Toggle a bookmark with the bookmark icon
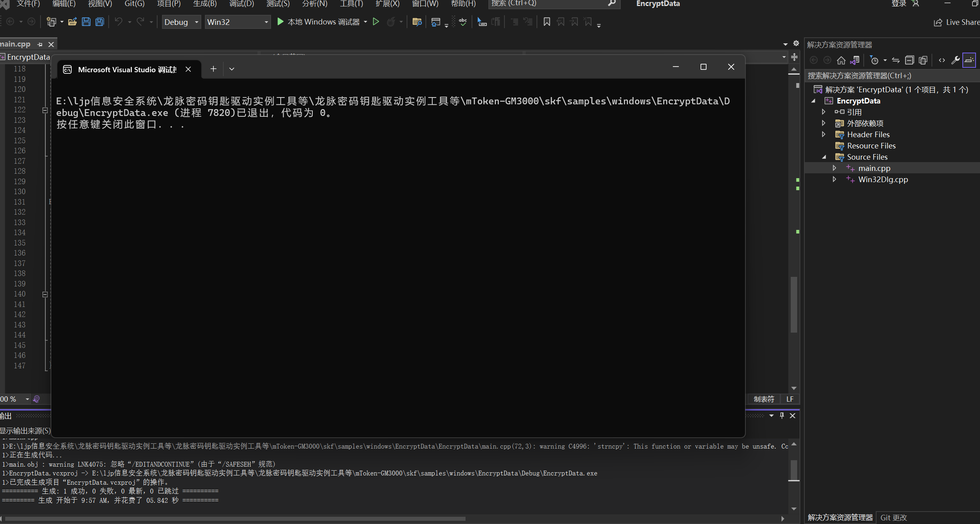Image resolution: width=980 pixels, height=524 pixels. pos(547,22)
